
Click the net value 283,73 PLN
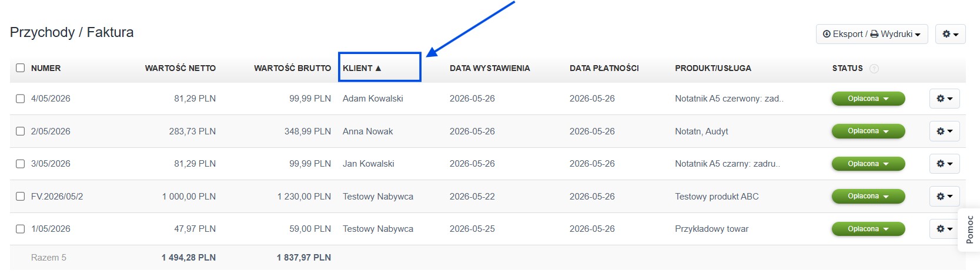tap(192, 131)
